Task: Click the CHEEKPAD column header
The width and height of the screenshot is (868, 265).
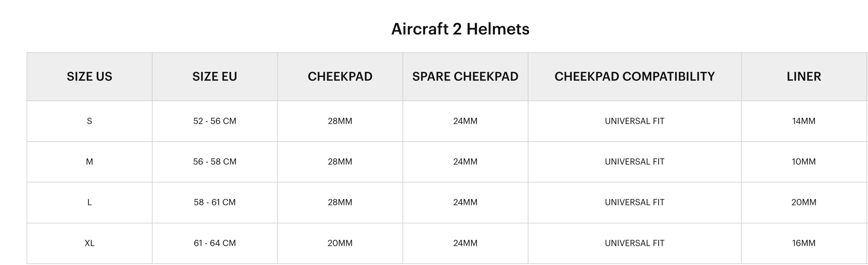Action: point(340,77)
